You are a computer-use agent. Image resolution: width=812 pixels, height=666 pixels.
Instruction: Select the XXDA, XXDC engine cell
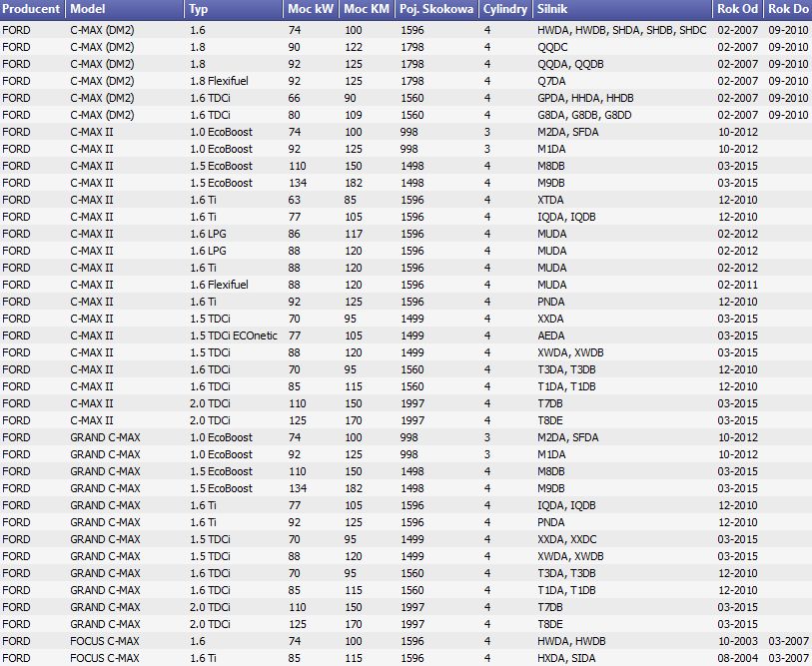pos(567,539)
